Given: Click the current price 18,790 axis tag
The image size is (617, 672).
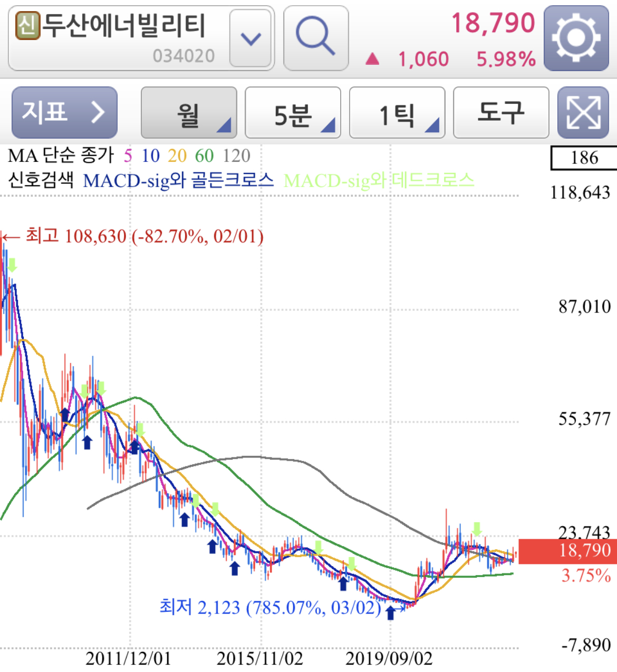Looking at the screenshot, I should coord(568,551).
